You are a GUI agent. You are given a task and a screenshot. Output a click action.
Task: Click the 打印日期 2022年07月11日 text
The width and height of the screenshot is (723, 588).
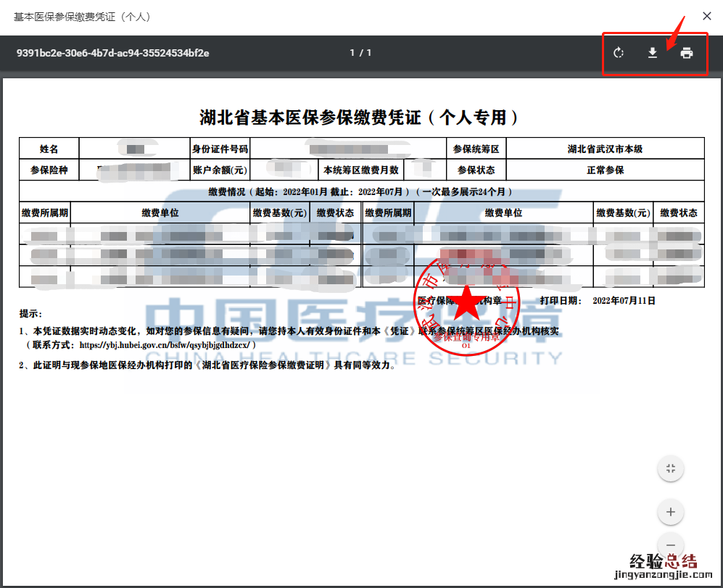[x=598, y=300]
